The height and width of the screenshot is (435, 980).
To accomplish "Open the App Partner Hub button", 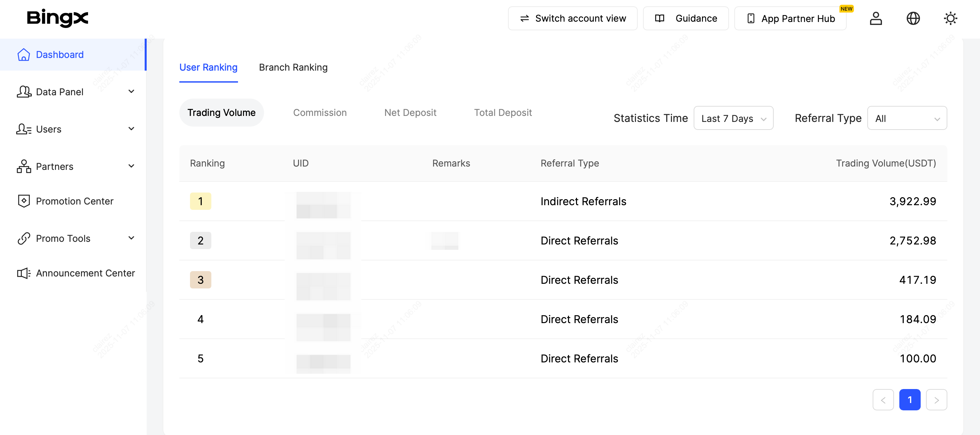I will (x=790, y=18).
